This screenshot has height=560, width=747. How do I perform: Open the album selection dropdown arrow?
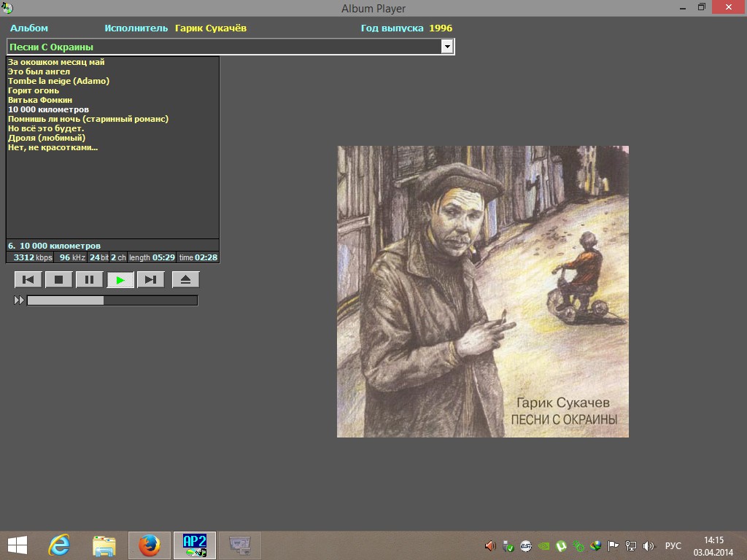pos(447,47)
